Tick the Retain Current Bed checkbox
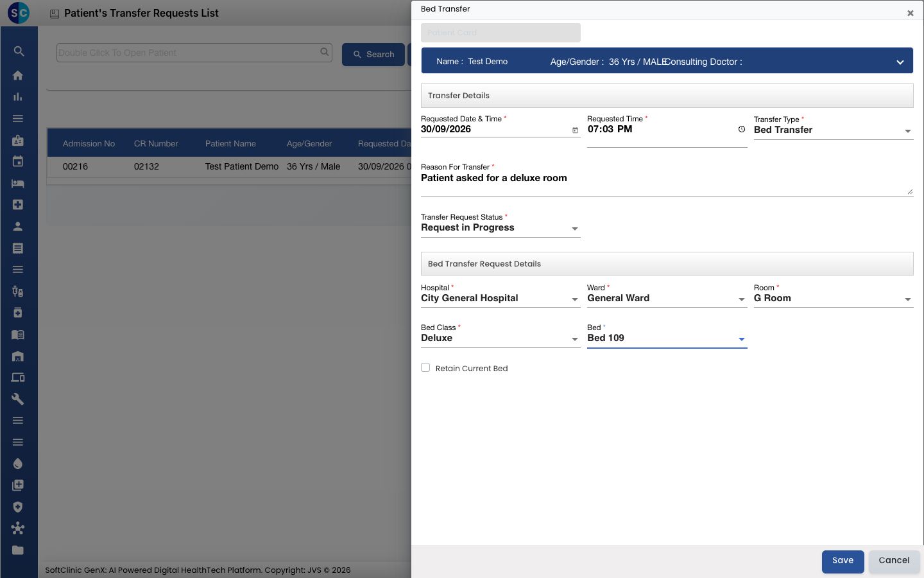Screen dimensions: 924x578 [x=425, y=367]
